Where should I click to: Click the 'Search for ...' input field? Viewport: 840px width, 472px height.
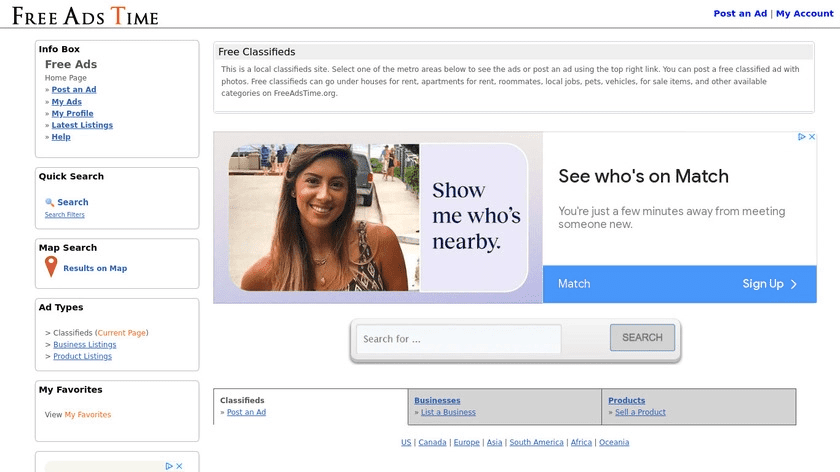pyautogui.click(x=459, y=339)
